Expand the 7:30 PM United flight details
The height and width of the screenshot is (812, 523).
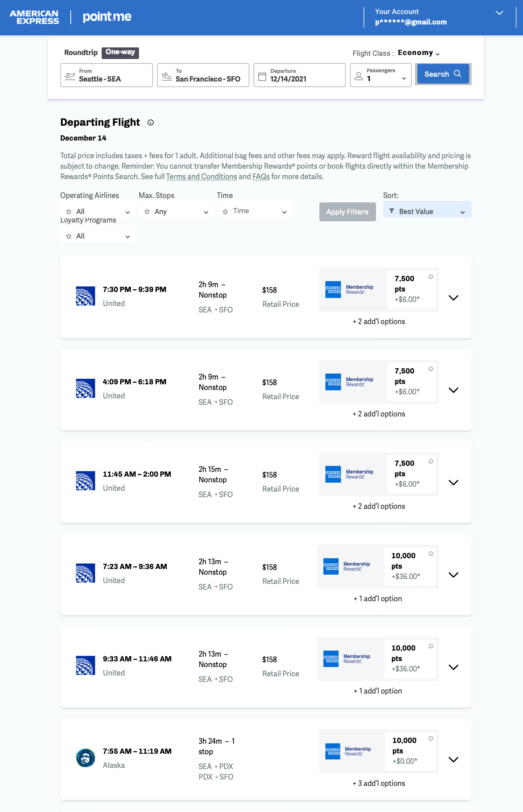pos(454,298)
